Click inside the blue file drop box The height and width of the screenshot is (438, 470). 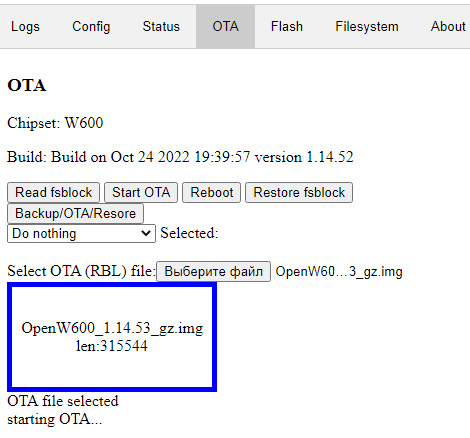[112, 337]
